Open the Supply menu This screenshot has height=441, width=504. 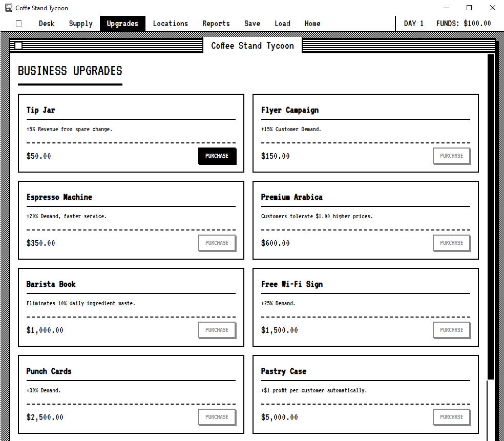pos(81,24)
